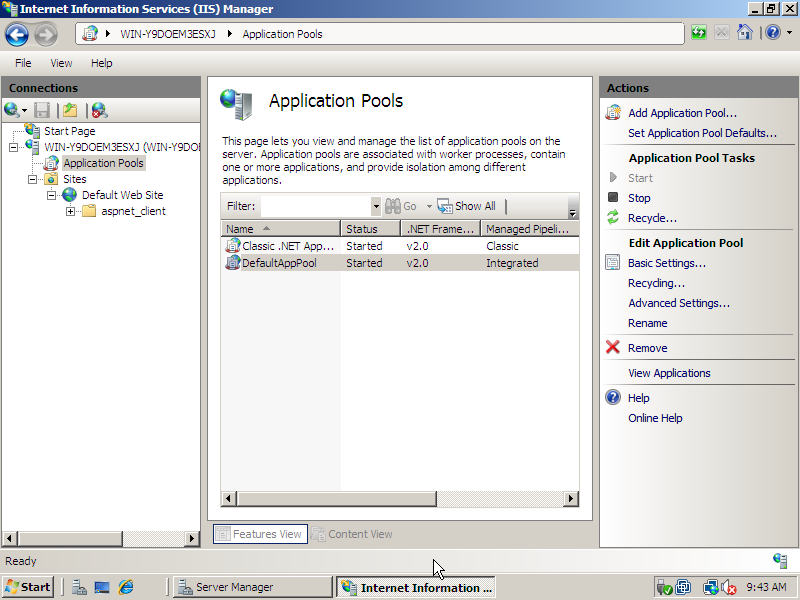Viewport: 800px width, 600px height.
Task: Click the View Applications link
Action: pos(669,372)
